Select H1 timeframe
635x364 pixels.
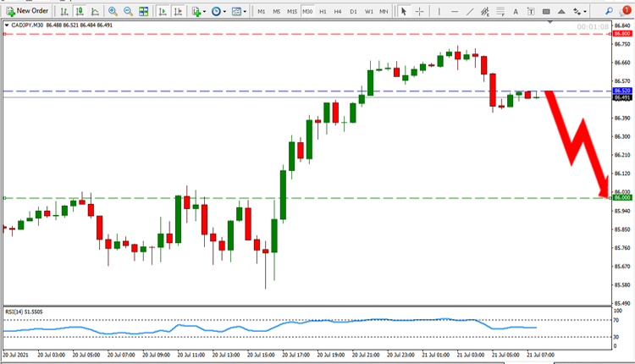click(x=323, y=11)
